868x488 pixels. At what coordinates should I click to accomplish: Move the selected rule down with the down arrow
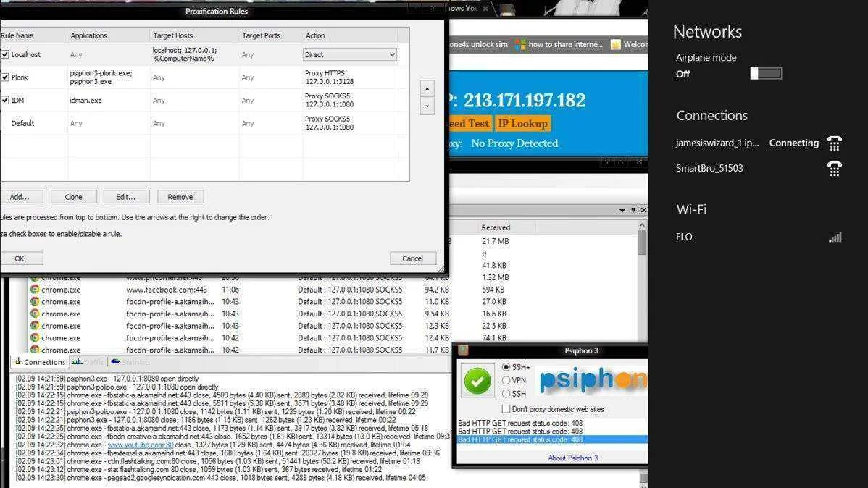tap(427, 106)
